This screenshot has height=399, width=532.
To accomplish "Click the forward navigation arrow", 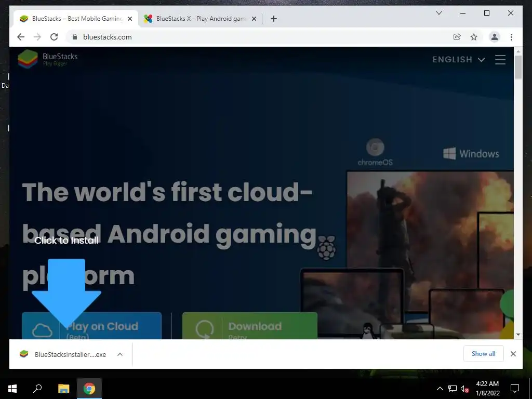I will click(37, 37).
